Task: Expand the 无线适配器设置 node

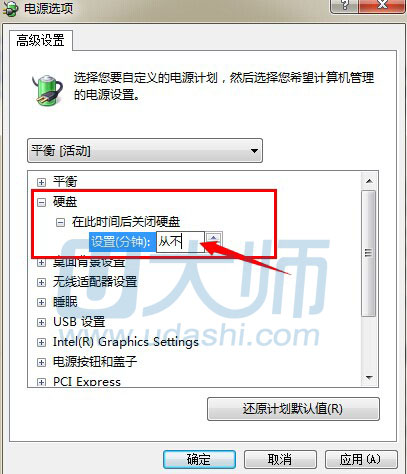Action: (x=41, y=282)
